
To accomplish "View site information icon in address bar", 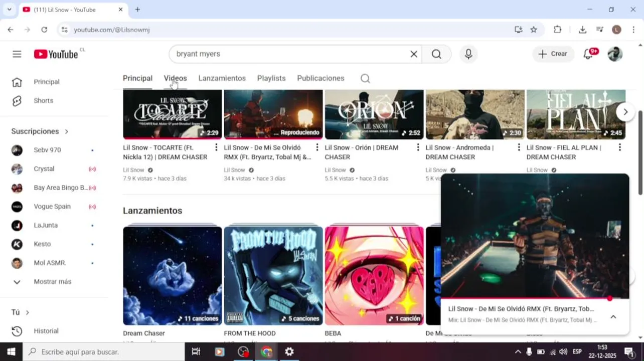I will [64, 30].
